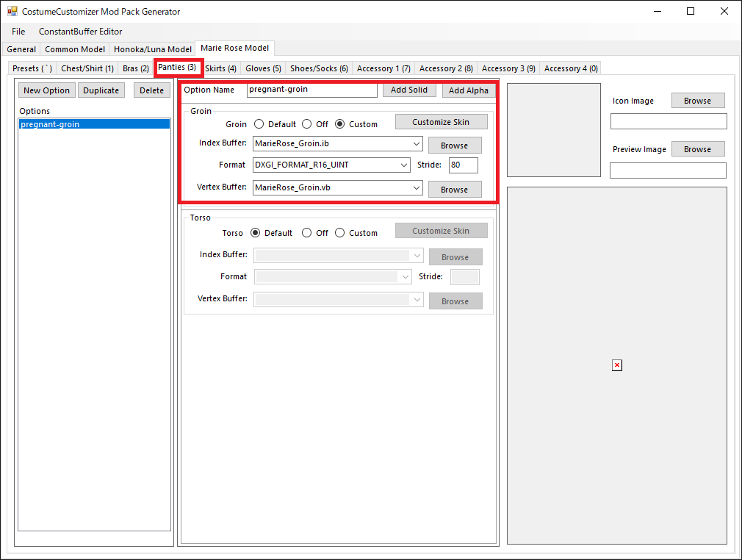The image size is (742, 560).
Task: Click Groin Customize Skin button
Action: coord(441,122)
